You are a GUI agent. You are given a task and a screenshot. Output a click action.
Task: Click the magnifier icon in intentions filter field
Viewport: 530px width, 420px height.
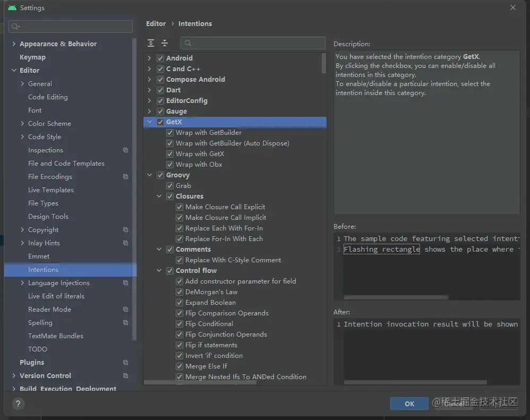point(189,43)
